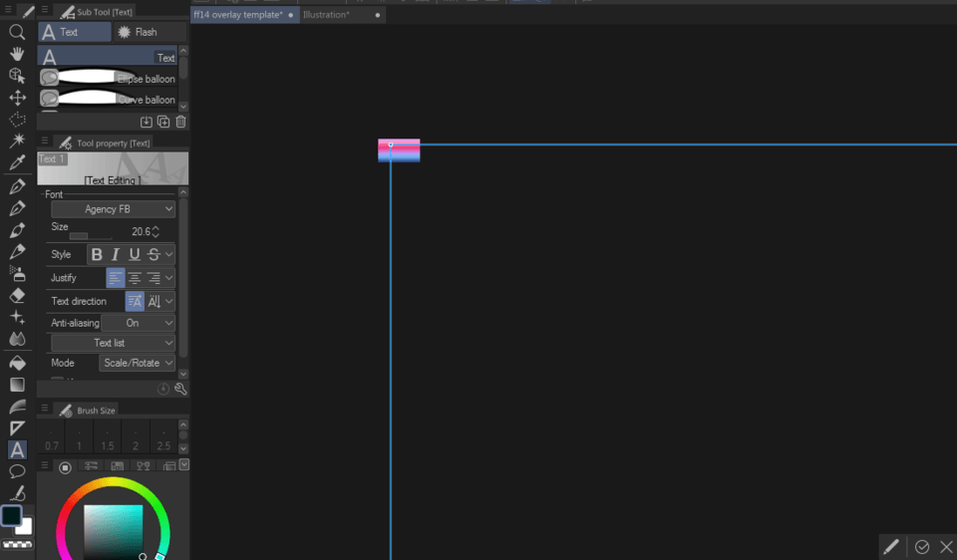Select the Move layer tool
The height and width of the screenshot is (560, 957).
pyautogui.click(x=17, y=98)
